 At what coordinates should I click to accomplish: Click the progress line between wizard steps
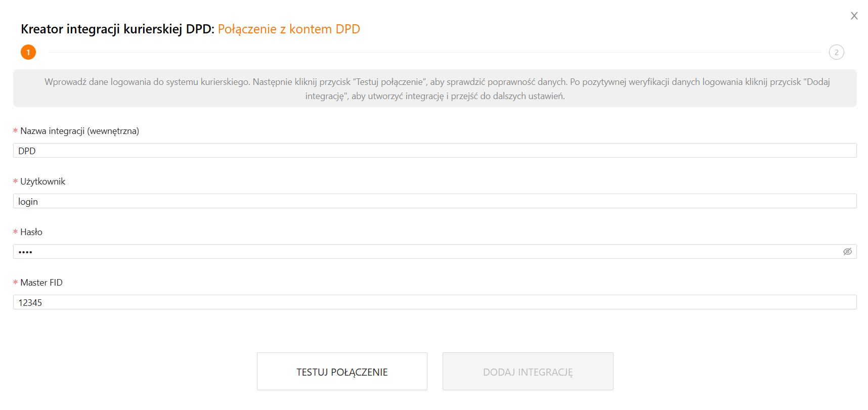(x=434, y=52)
